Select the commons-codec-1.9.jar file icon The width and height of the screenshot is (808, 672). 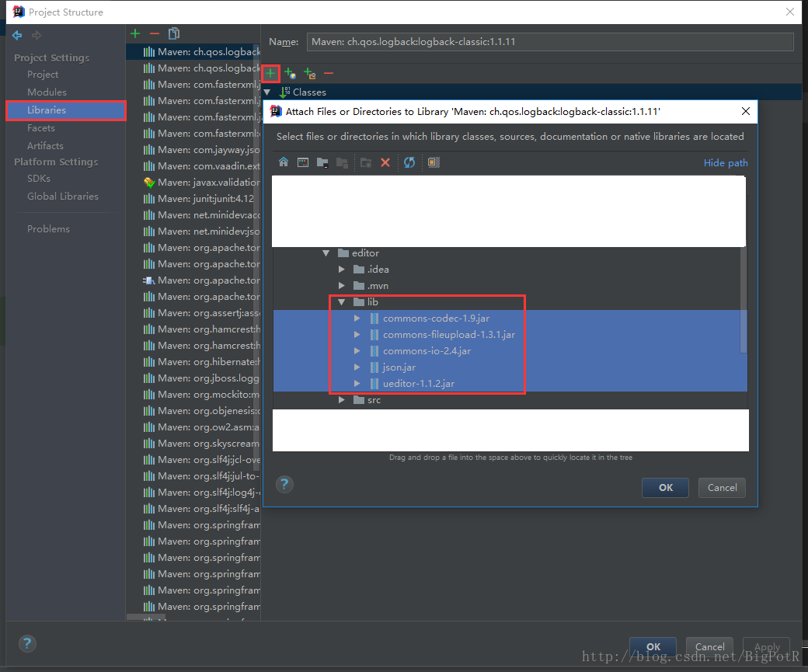[x=374, y=319]
